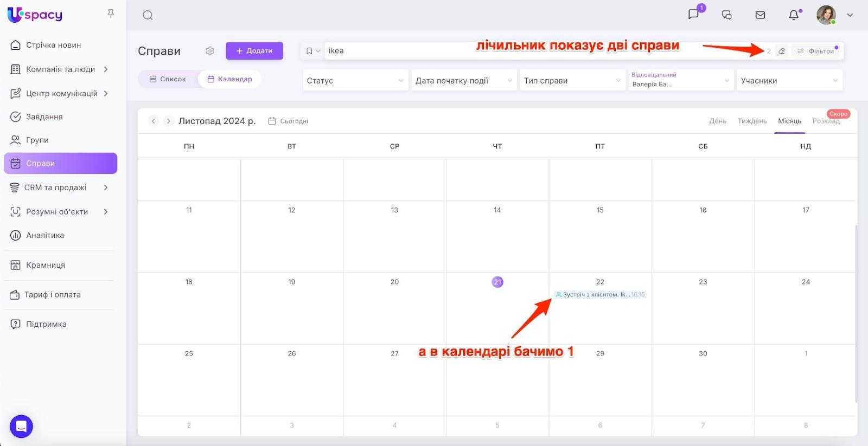Switch to Список view
Viewport: 868px width, 446px height.
click(x=168, y=79)
